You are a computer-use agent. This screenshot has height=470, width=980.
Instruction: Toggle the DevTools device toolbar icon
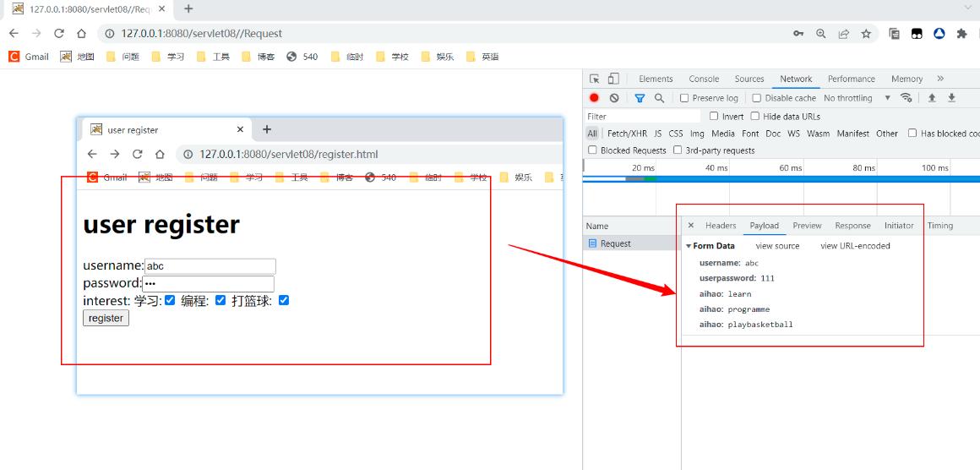point(613,79)
